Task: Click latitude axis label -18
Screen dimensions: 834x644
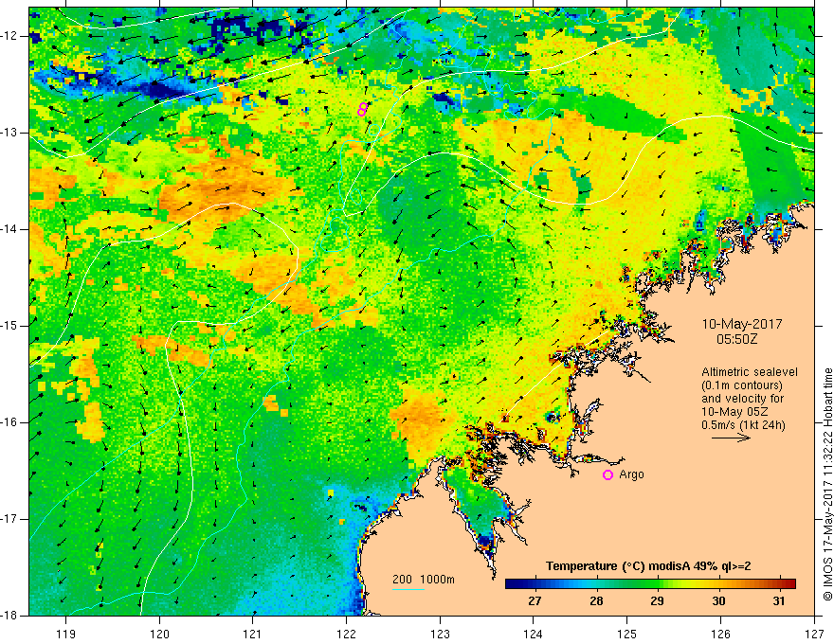Action: 9,616
